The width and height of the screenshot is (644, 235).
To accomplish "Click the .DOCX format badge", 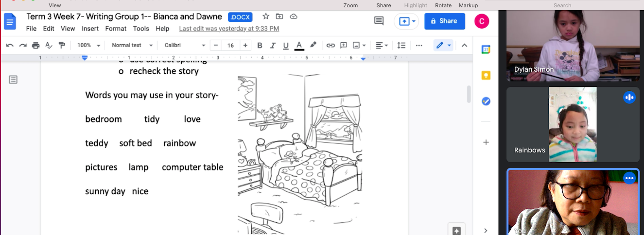I will coord(240,17).
